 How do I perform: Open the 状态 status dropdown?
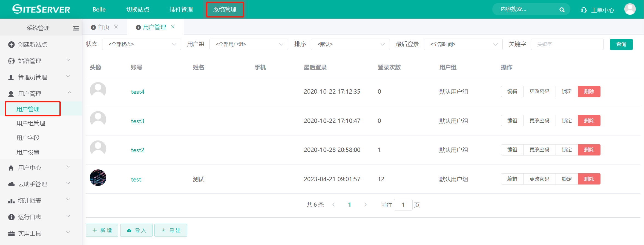tap(142, 44)
